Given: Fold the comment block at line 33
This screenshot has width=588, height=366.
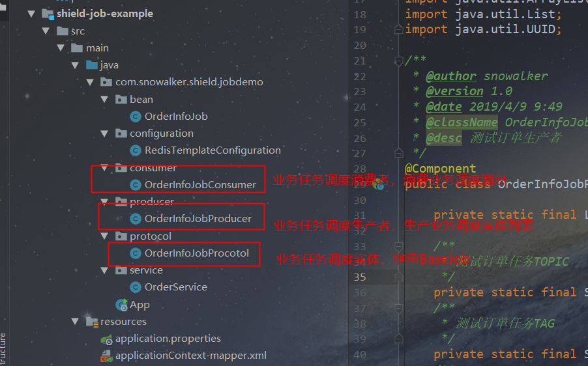Looking at the screenshot, I should pyautogui.click(x=398, y=246).
